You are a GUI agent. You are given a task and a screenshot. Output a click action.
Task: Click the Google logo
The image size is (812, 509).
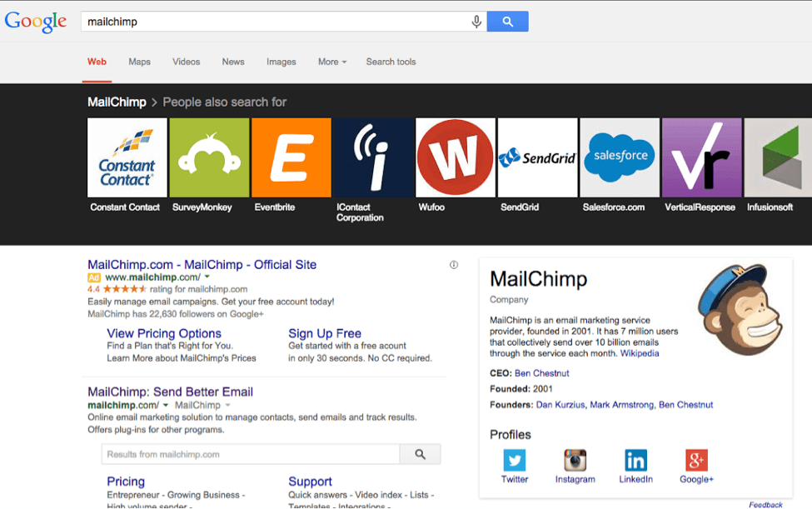point(35,22)
